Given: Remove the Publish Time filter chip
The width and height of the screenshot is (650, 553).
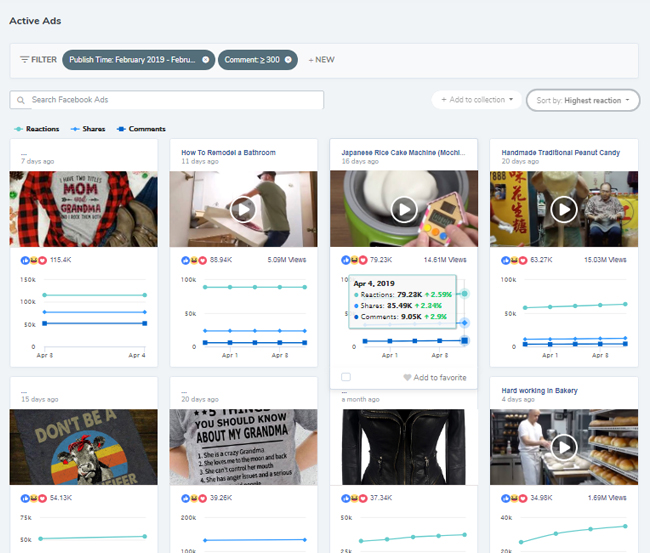Looking at the screenshot, I should coord(205,60).
